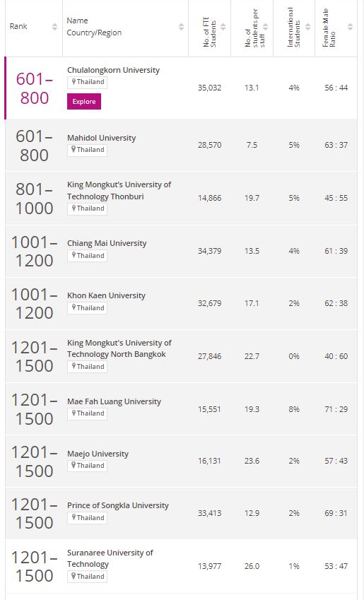This screenshot has height=600, width=364.
Task: Click Explore button for Chulalongkorn University
Action: point(84,101)
